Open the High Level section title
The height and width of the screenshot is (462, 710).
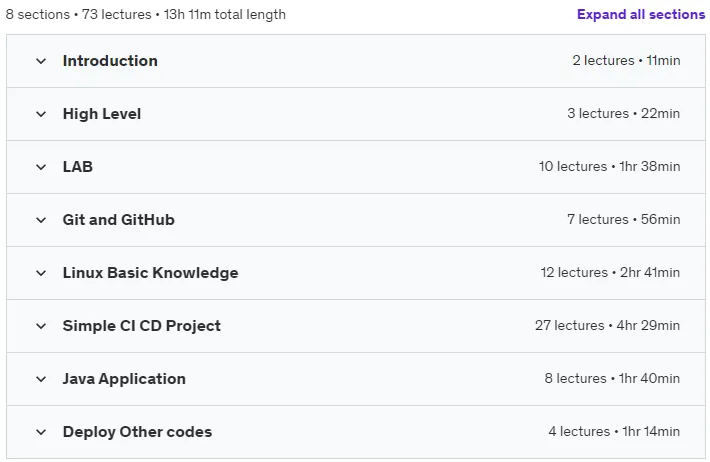[102, 114]
